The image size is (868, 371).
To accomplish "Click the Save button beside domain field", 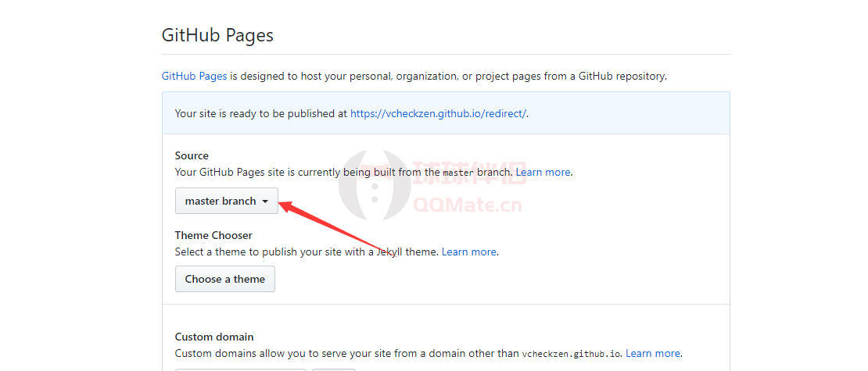I will [x=333, y=369].
